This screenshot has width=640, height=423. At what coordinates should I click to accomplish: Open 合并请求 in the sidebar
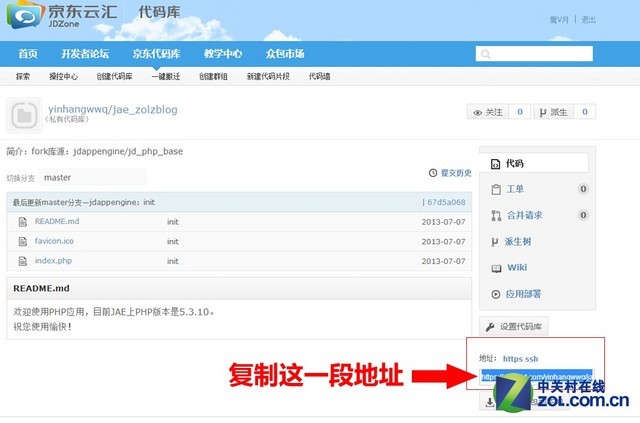tap(524, 215)
